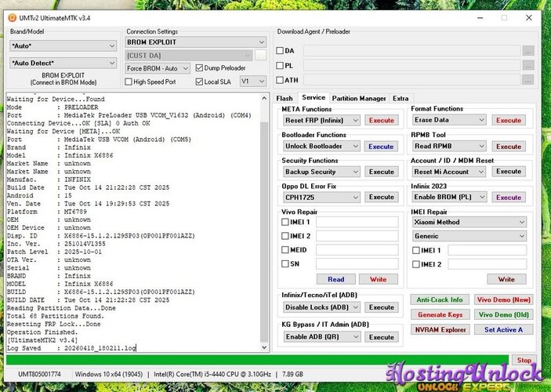The height and width of the screenshot is (392, 551).
Task: Execute the Backup Security function
Action: tap(382, 172)
